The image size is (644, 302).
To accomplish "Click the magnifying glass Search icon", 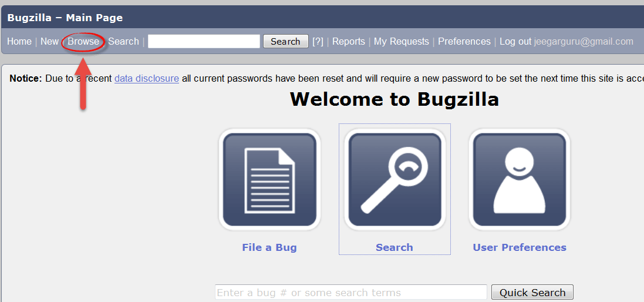I will pos(395,180).
